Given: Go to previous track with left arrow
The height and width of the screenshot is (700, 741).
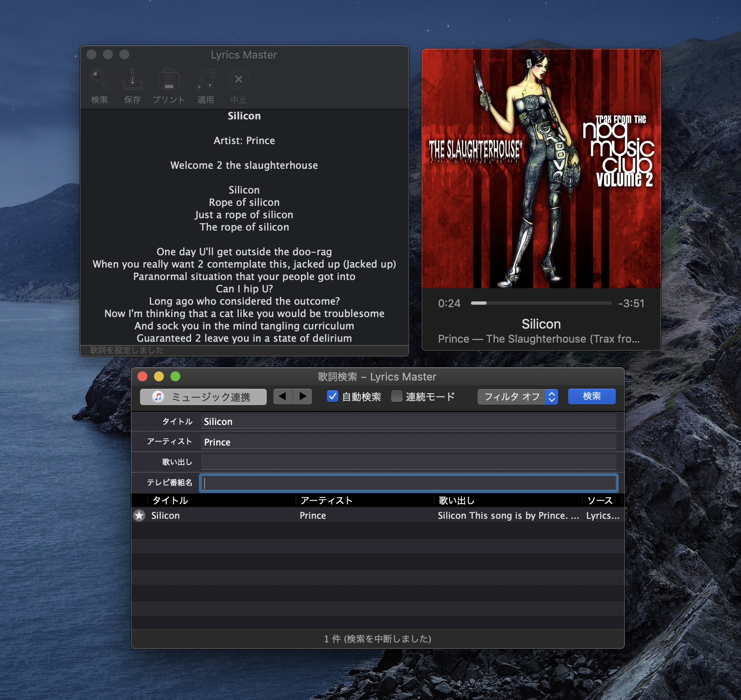Looking at the screenshot, I should tap(283, 397).
